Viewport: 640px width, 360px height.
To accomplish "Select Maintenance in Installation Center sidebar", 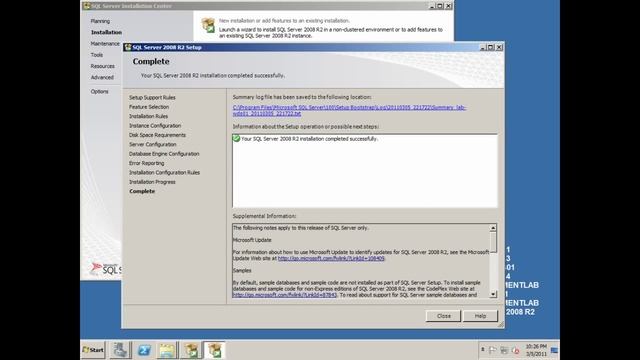I will [105, 43].
